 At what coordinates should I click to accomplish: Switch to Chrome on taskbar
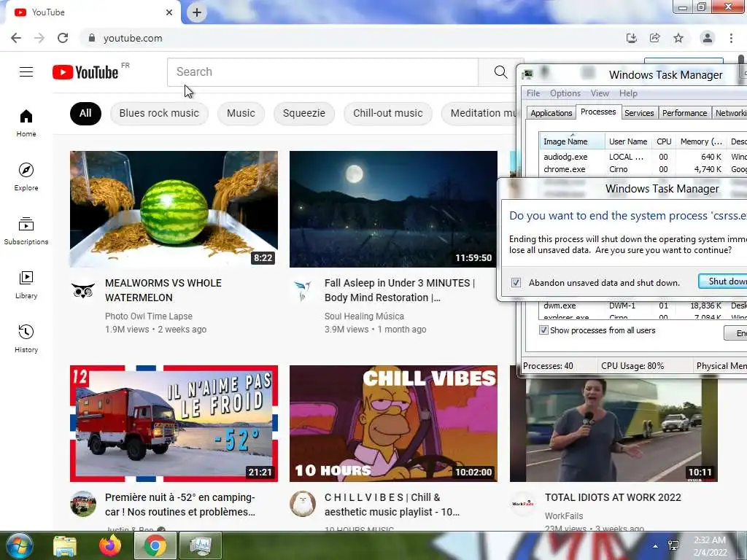point(155,545)
